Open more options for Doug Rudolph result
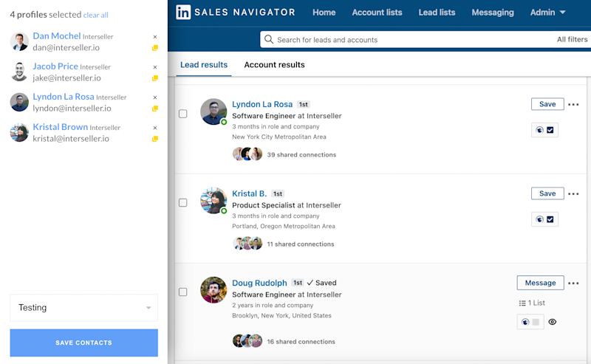Image resolution: width=591 pixels, height=364 pixels. (x=573, y=283)
